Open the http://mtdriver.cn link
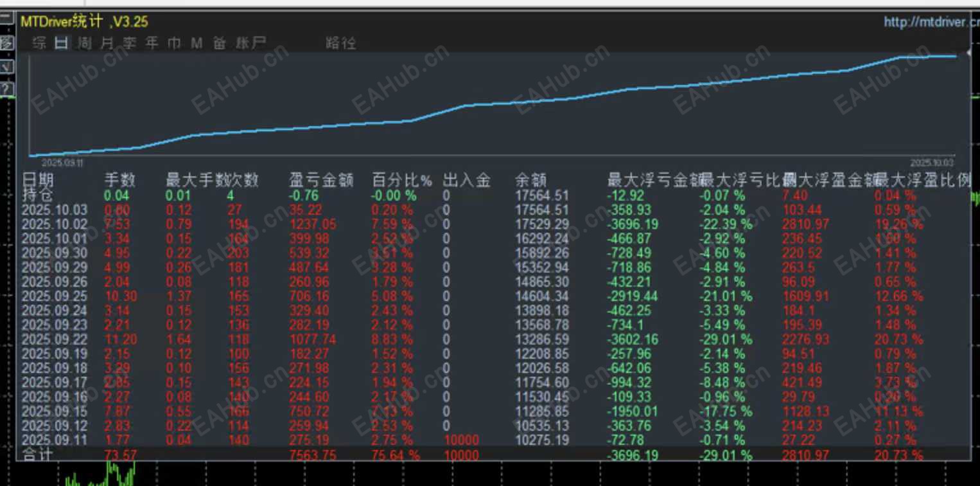Image resolution: width=980 pixels, height=486 pixels. [931, 22]
